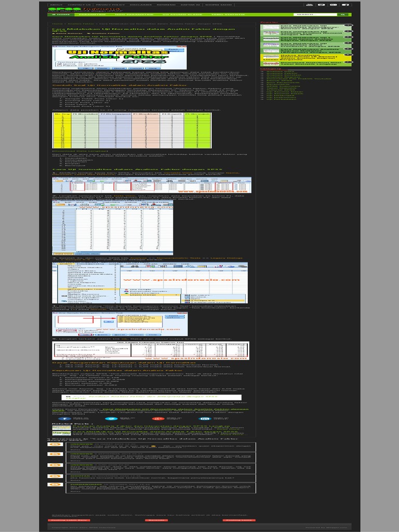Click the Beranda button
The height and width of the screenshot is (532, 399).
click(x=156, y=520)
